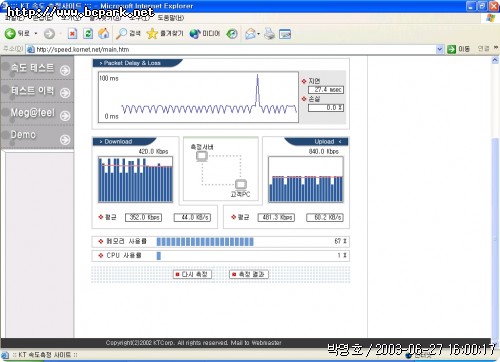The width and height of the screenshot is (500, 362).
Task: Click the vertical scrollbar up arrow
Action: click(x=495, y=60)
